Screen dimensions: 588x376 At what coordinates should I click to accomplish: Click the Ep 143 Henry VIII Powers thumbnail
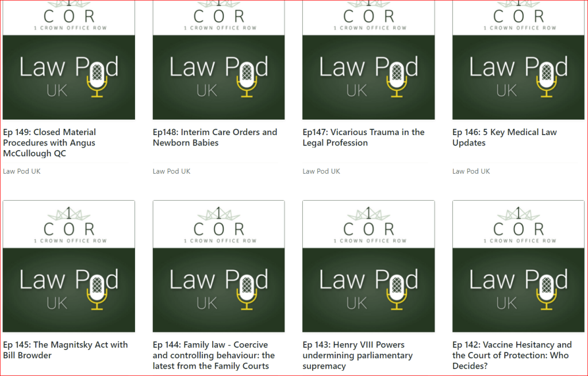coord(368,266)
